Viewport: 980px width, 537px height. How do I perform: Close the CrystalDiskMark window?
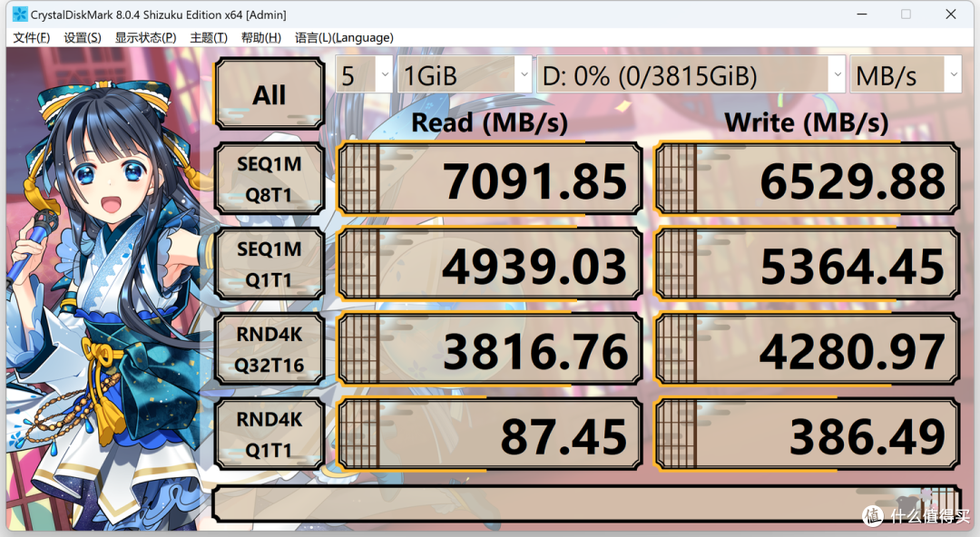click(x=951, y=14)
